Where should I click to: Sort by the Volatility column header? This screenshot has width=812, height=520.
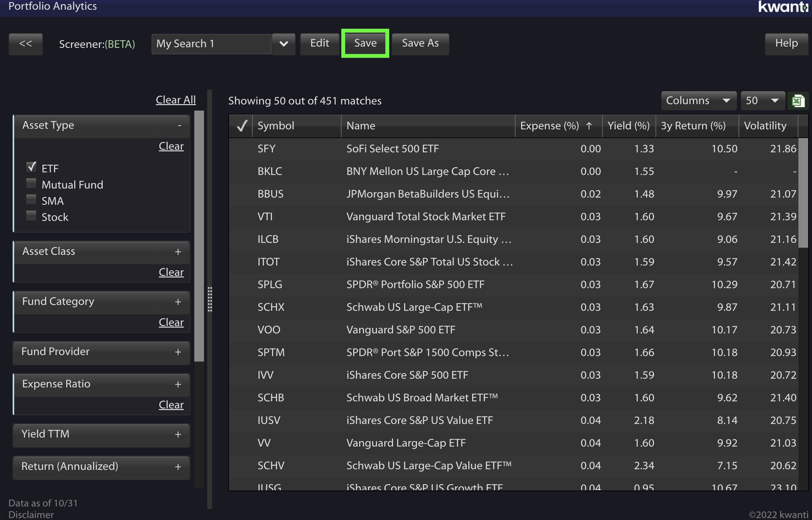[x=768, y=126]
